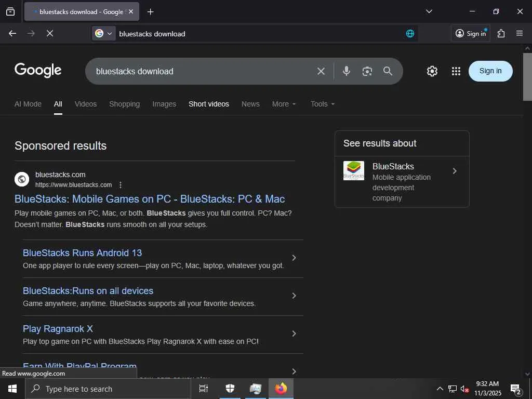Click the network status tray icon

(x=453, y=389)
